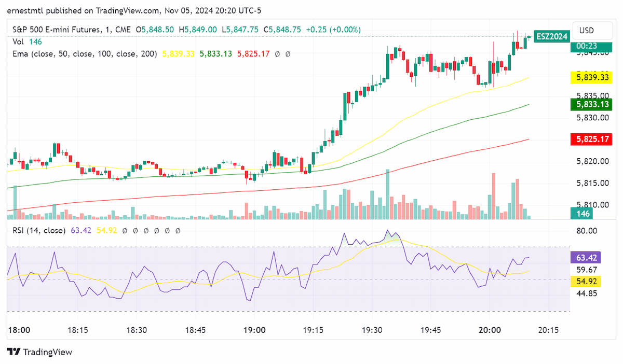The image size is (623, 364).
Task: Click the TradingView logo at the bottom
Action: point(40,352)
